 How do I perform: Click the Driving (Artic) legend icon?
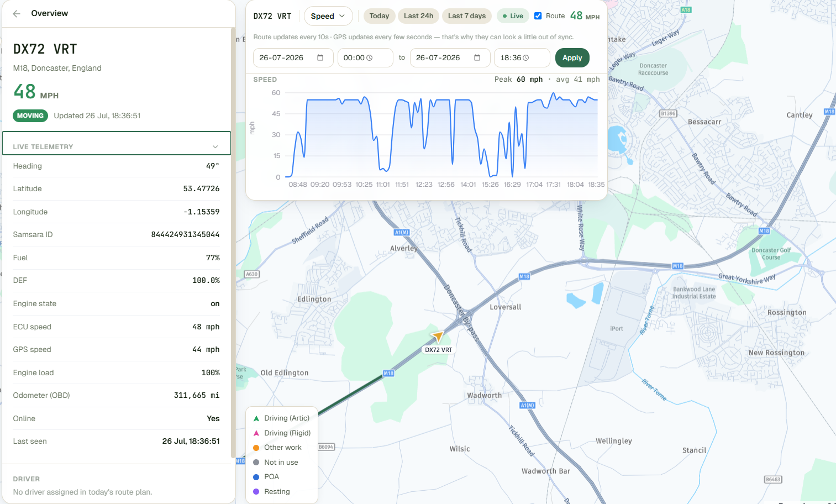(x=256, y=418)
